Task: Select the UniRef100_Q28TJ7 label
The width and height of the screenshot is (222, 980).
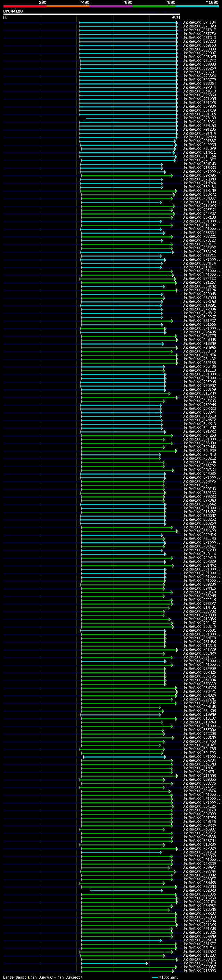Action: click(199, 244)
